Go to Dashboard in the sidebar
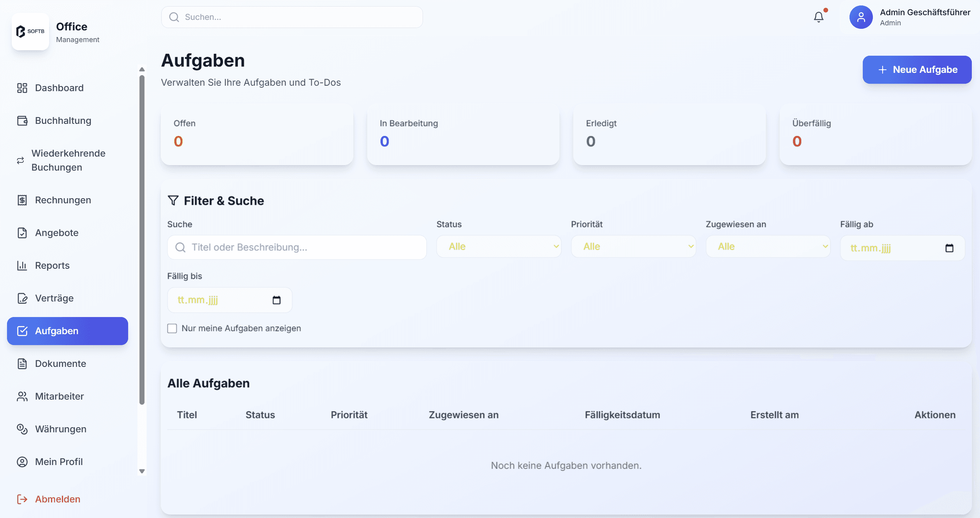The height and width of the screenshot is (518, 980). (x=59, y=88)
